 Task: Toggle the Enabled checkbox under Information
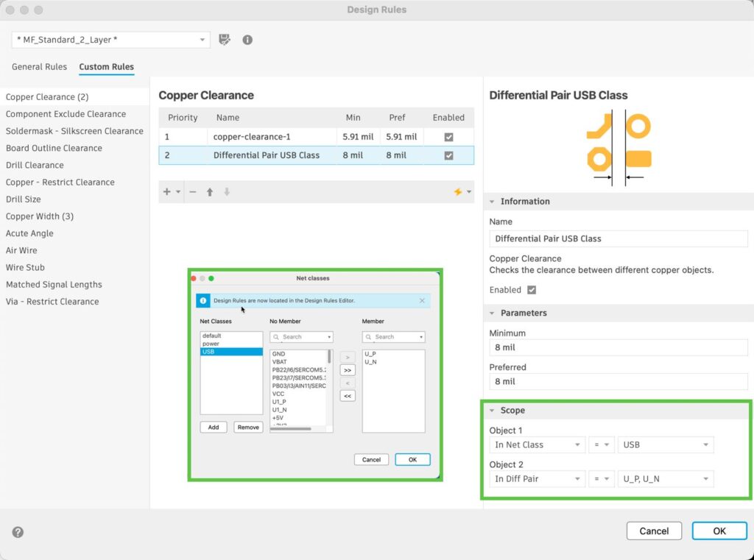click(x=532, y=290)
